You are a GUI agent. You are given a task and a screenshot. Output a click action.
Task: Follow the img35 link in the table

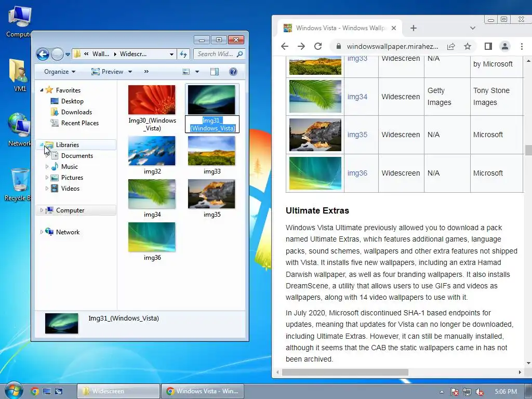click(357, 135)
